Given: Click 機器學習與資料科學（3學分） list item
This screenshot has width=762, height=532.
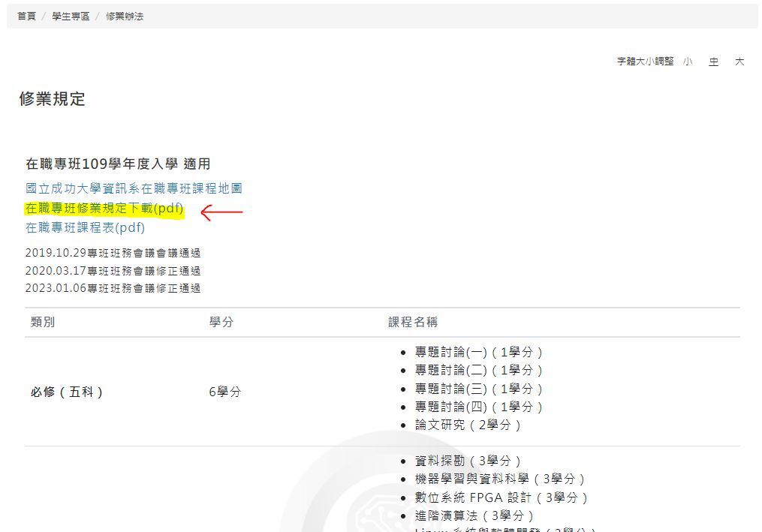Looking at the screenshot, I should click(500, 479).
